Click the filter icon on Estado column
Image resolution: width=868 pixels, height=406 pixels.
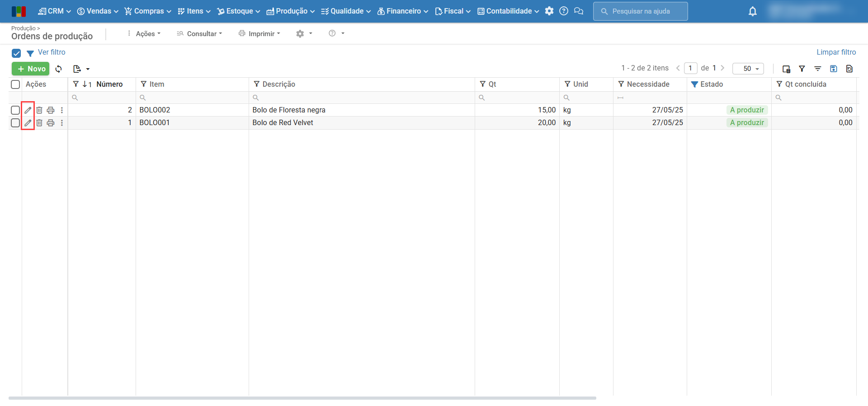point(695,84)
